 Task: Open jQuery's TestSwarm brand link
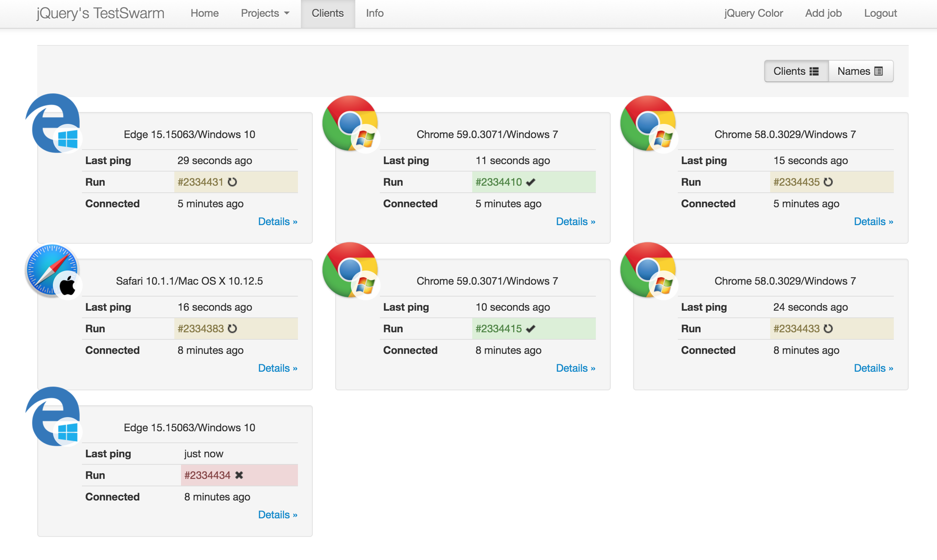click(101, 13)
